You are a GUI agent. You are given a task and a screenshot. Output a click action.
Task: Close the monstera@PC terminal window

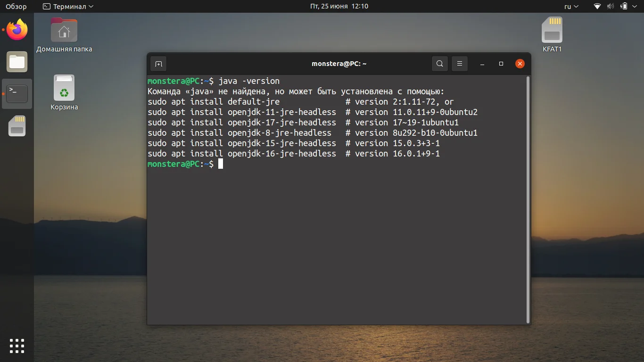(x=520, y=64)
